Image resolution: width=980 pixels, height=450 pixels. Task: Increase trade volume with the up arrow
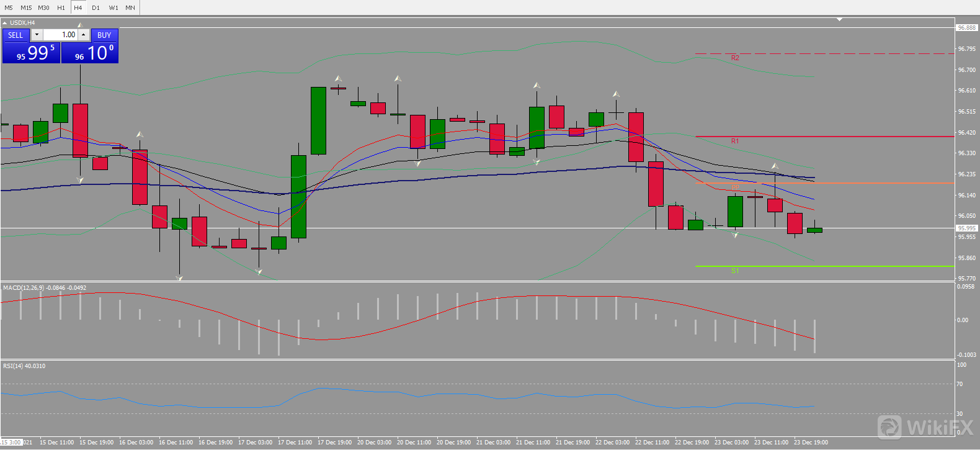pos(84,35)
